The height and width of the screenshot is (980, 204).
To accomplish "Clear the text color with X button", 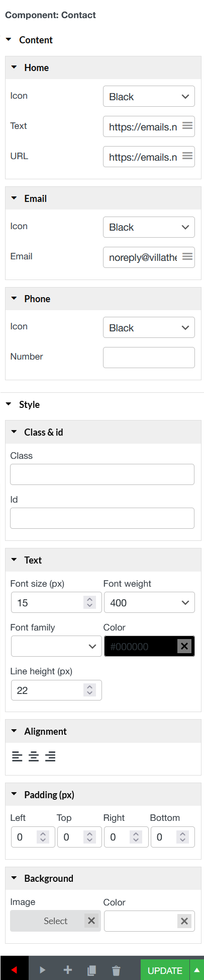I will point(184,646).
